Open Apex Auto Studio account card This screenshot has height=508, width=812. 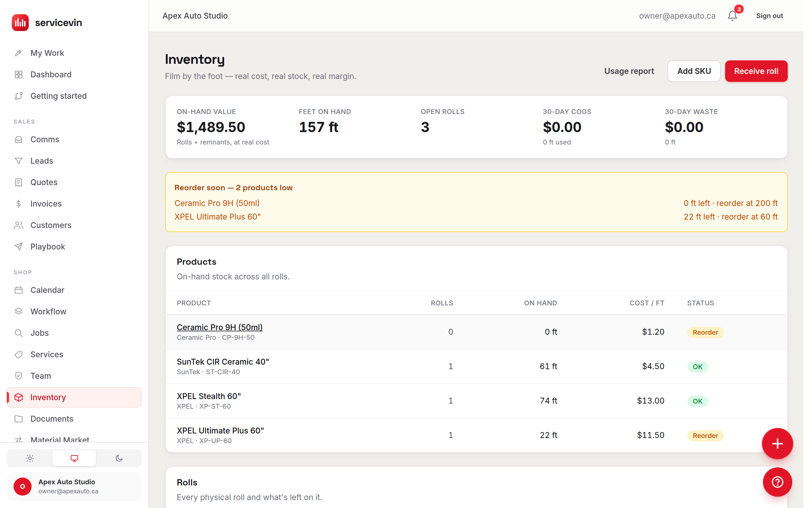[x=74, y=487]
